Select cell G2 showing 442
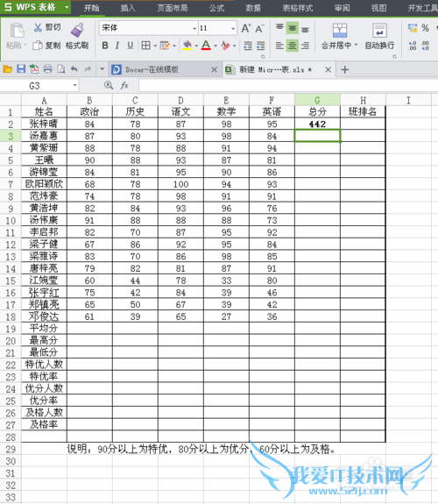The width and height of the screenshot is (438, 504). click(x=317, y=124)
